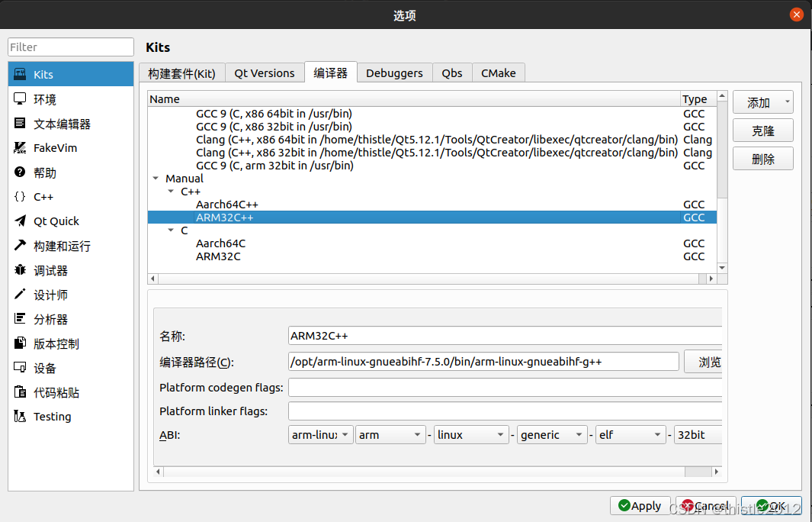The height and width of the screenshot is (522, 812).
Task: Open the 版本控制 documents icon
Action: click(x=20, y=343)
